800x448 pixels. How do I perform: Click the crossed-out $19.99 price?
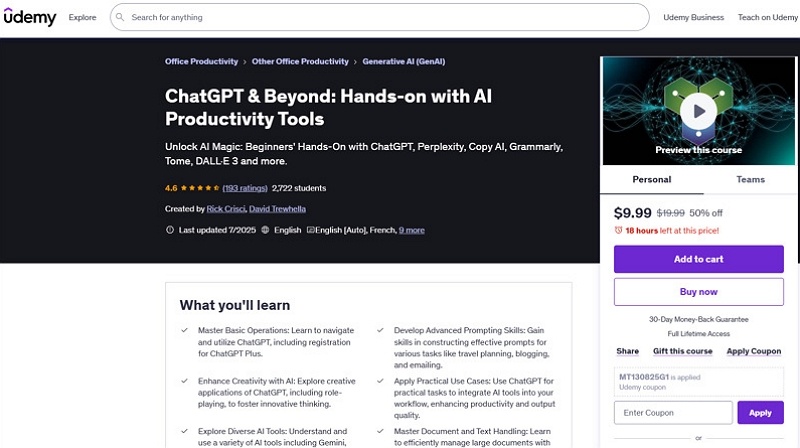[x=670, y=213]
